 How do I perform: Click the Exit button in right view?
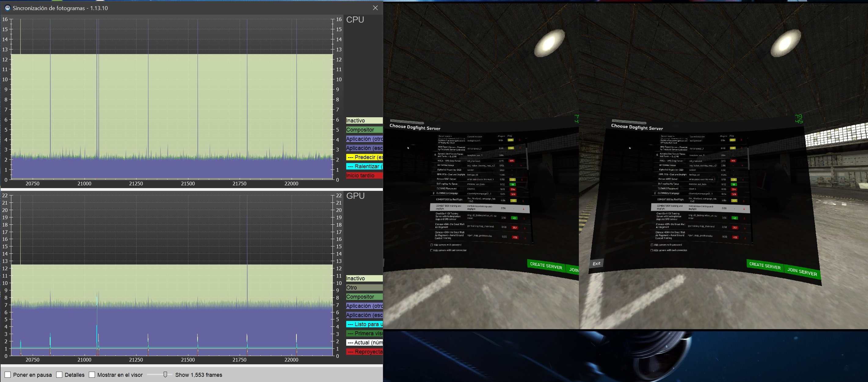click(596, 264)
